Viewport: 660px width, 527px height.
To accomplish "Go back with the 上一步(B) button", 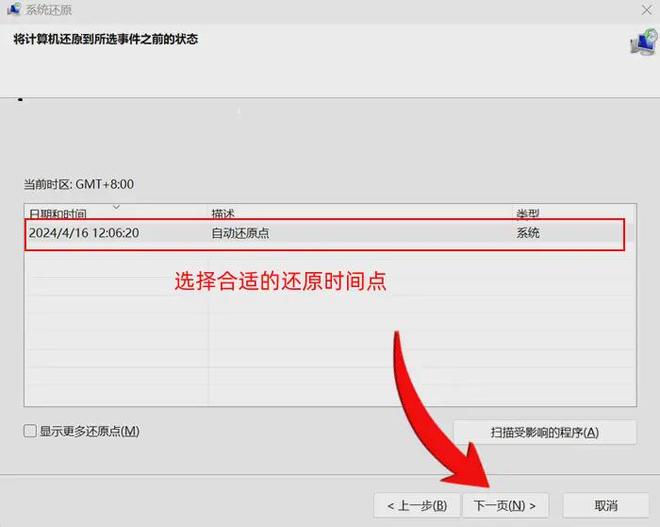I will pos(417,505).
